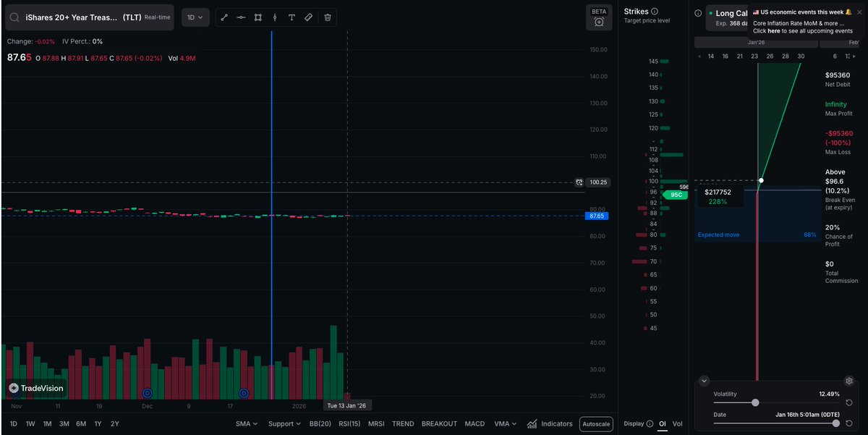Click the dividend marker near December

[x=148, y=393]
